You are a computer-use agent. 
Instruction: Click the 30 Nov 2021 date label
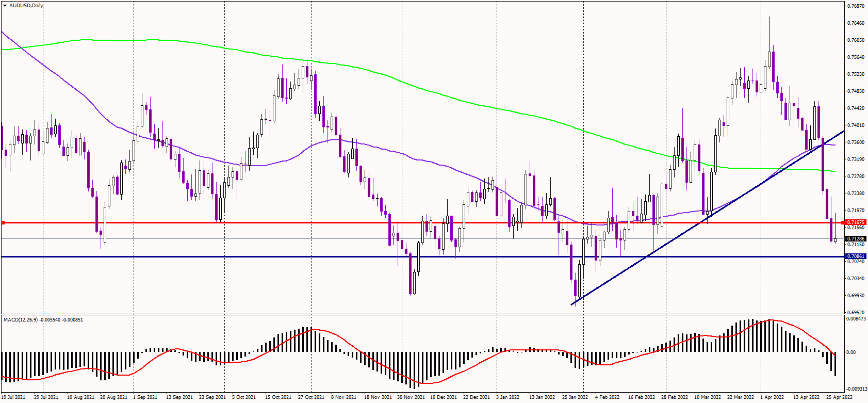411,397
